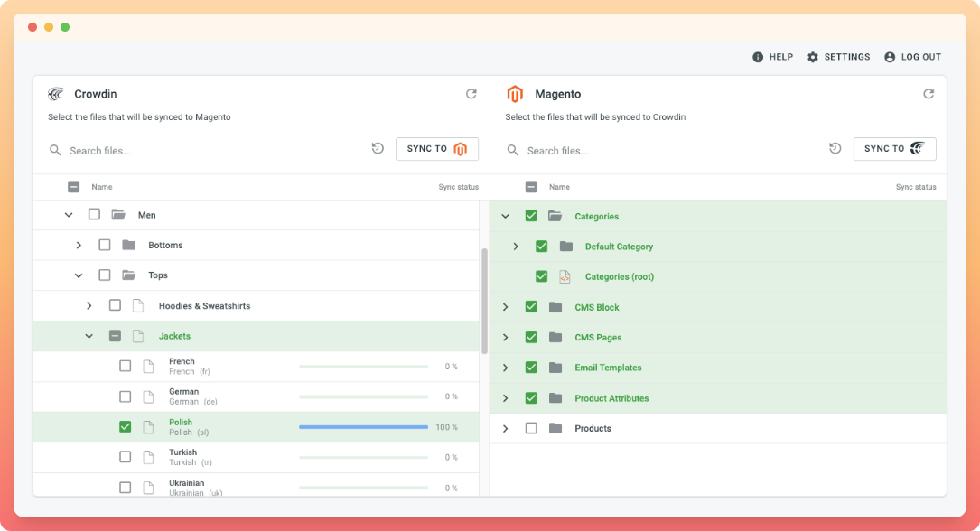Expand Hoodies & Sweatshirts row
This screenshot has height=531, width=980.
coord(89,305)
